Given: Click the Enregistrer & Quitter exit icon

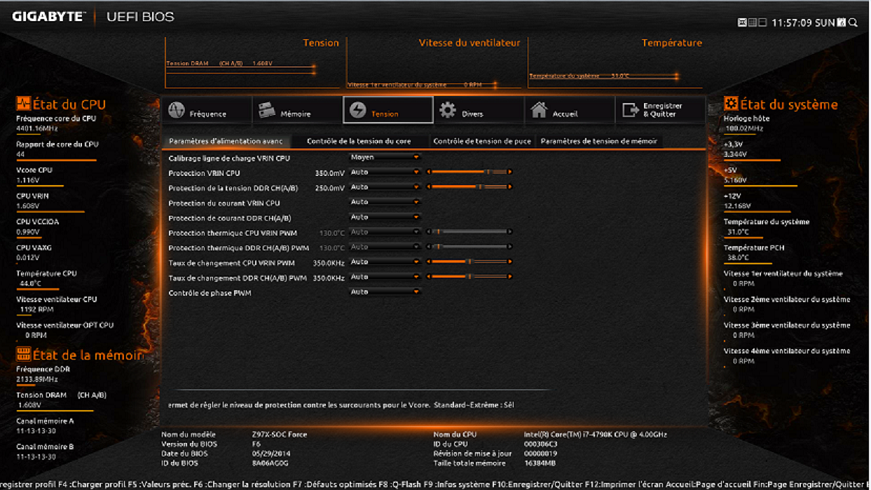Looking at the screenshot, I should pos(630,110).
